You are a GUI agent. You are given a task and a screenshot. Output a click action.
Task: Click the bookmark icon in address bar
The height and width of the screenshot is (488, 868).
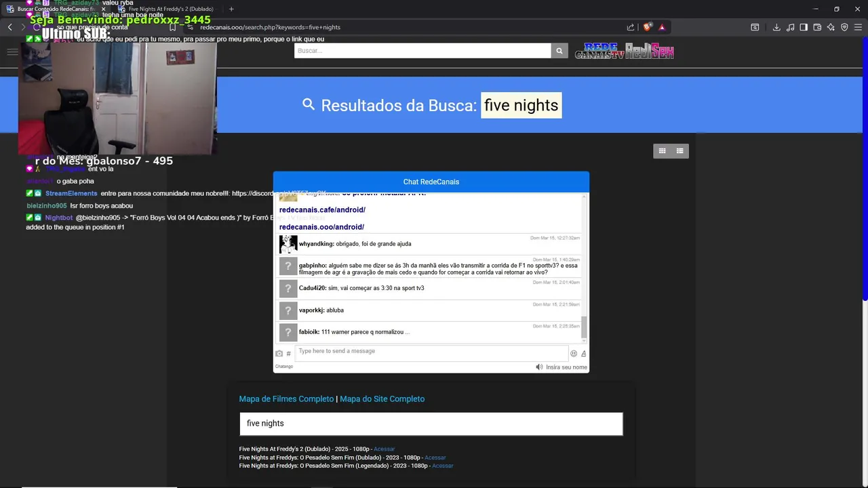pyautogui.click(x=173, y=27)
